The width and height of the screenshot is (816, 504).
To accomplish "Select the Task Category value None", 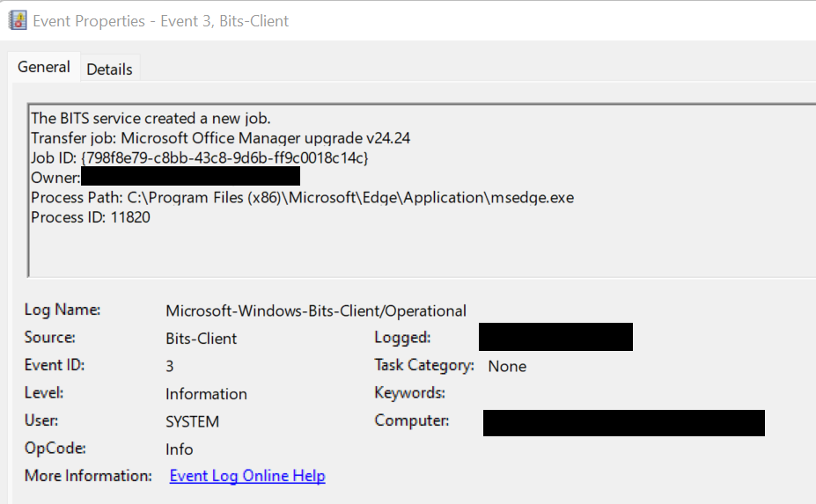I will pos(507,366).
